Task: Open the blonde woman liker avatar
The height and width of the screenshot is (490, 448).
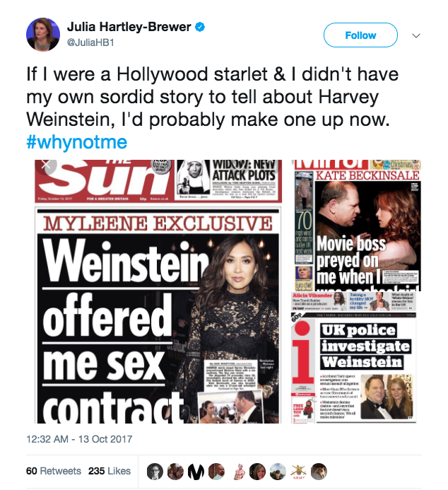Action: coord(257,472)
